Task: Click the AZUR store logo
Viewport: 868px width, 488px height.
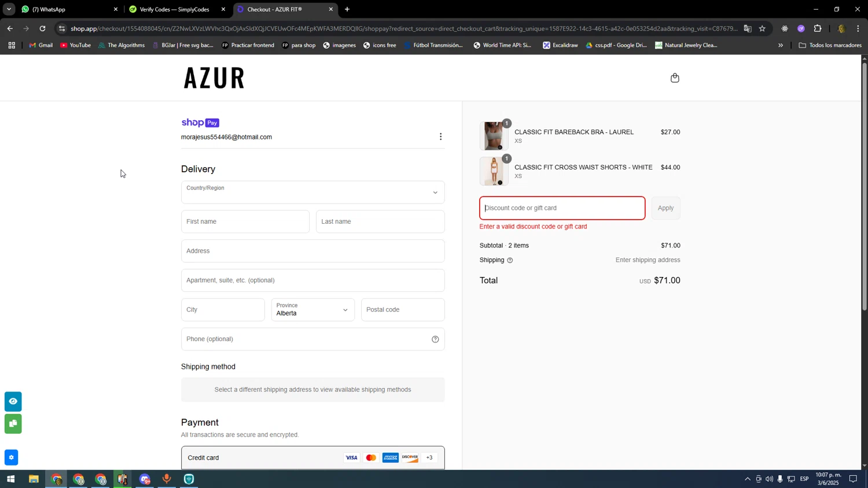Action: [x=214, y=78]
